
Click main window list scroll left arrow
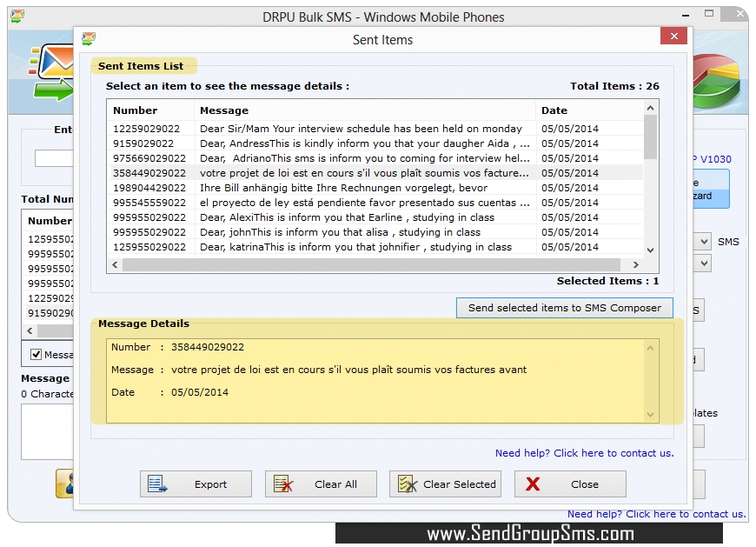click(30, 331)
